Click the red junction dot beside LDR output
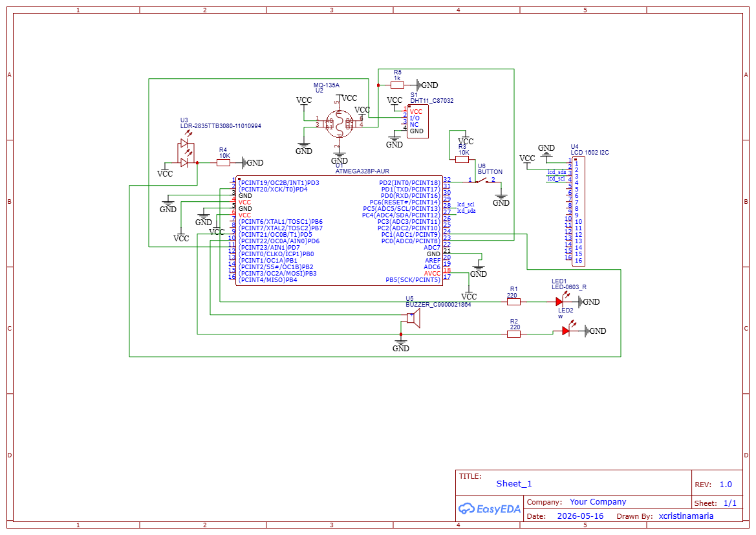Image resolution: width=756 pixels, height=535 pixels. [197, 163]
